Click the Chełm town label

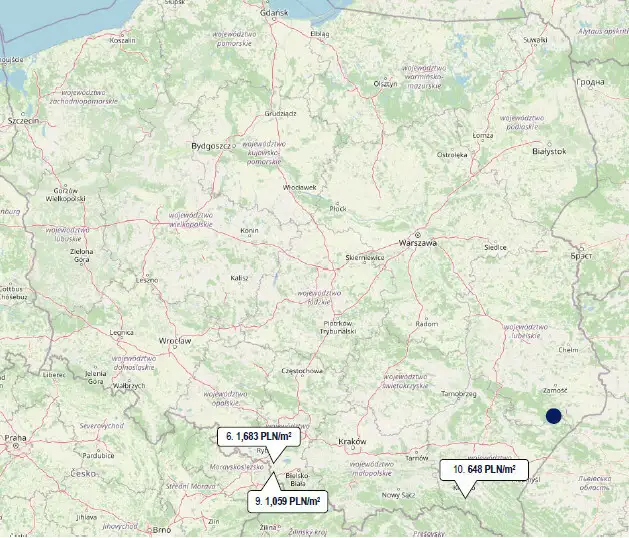[x=568, y=350]
